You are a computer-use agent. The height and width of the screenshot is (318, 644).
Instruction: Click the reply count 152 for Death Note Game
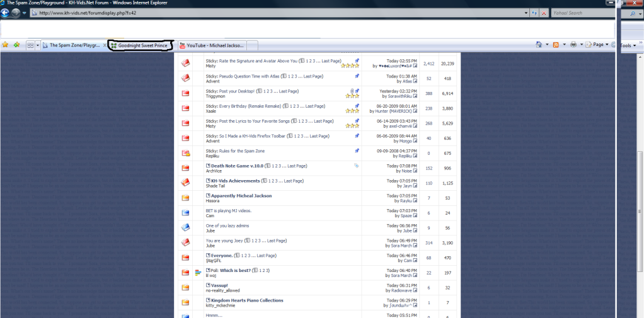tap(428, 168)
